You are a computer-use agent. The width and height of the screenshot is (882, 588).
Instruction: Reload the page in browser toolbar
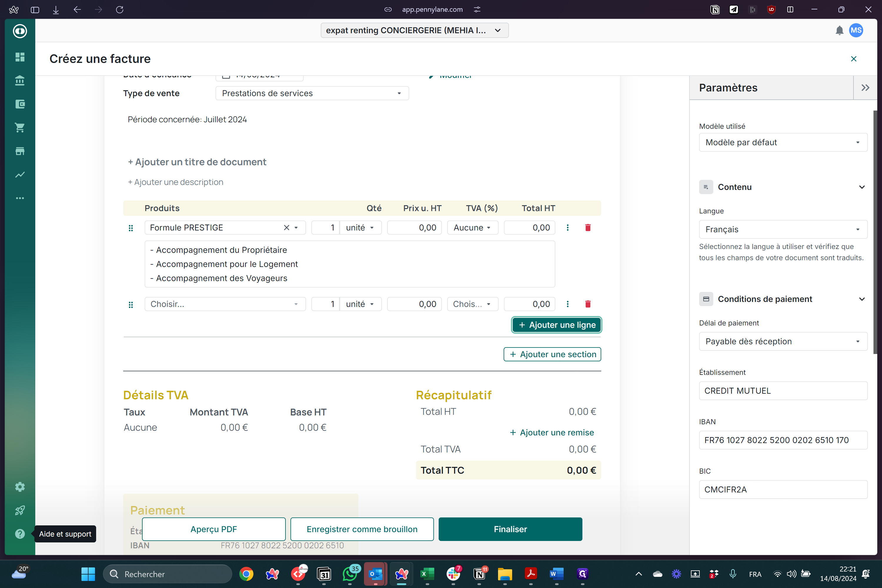click(120, 9)
